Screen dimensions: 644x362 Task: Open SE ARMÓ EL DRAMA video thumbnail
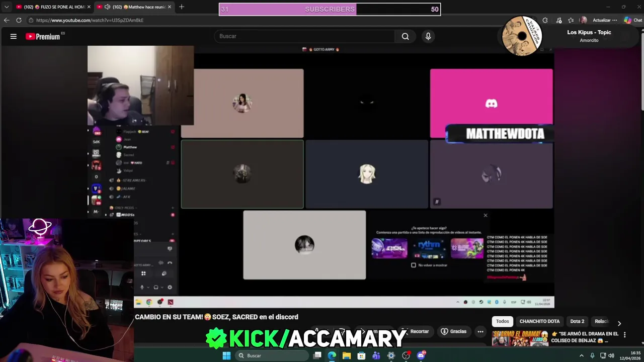click(520, 338)
